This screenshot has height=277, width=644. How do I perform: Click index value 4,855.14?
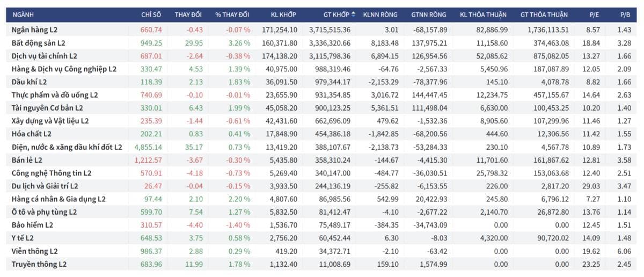coord(148,147)
